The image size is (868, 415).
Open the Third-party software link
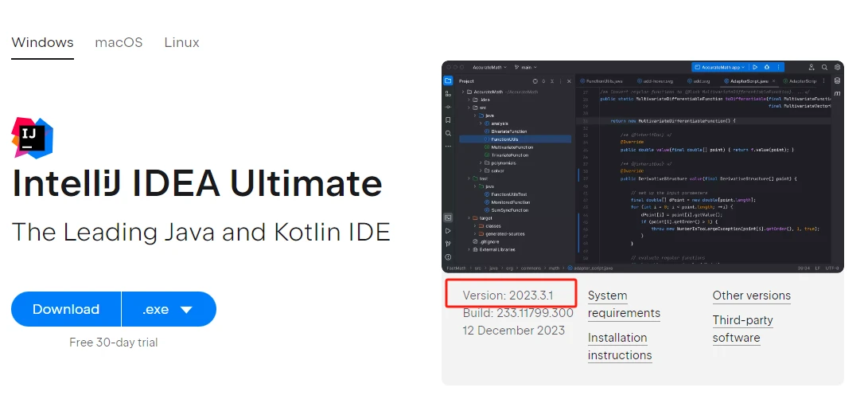click(x=743, y=328)
